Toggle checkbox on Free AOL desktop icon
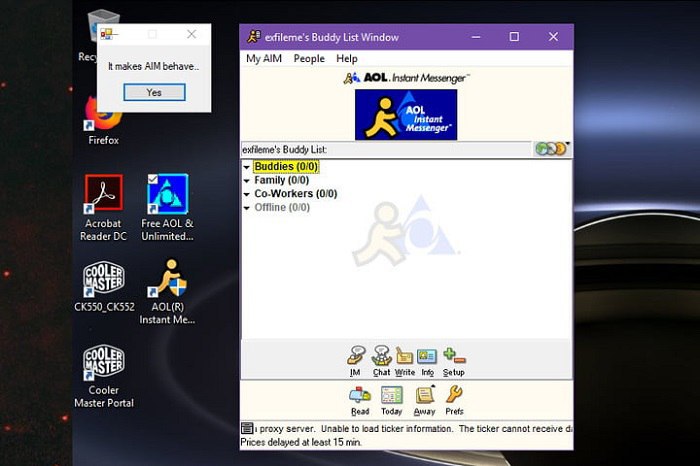The image size is (700, 466). pos(153,179)
